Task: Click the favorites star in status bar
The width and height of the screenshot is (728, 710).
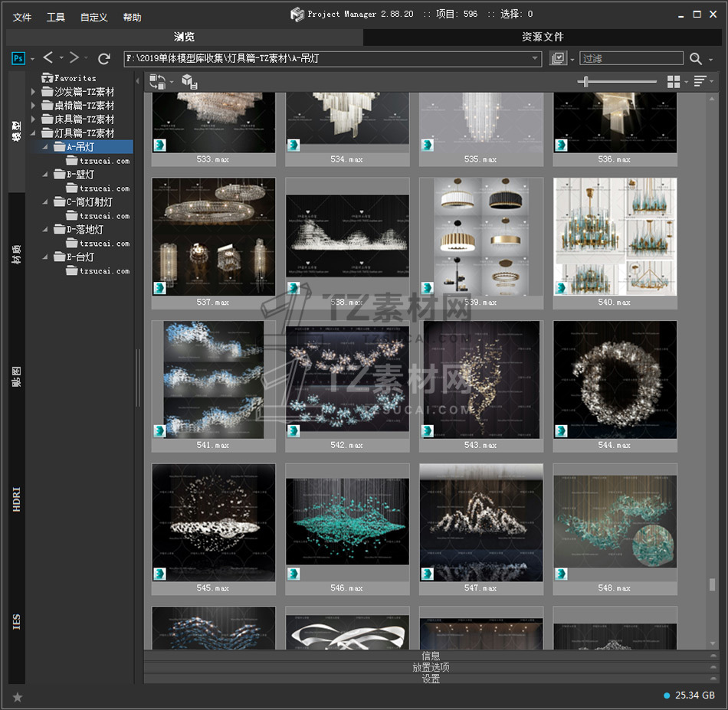Action: click(x=18, y=696)
